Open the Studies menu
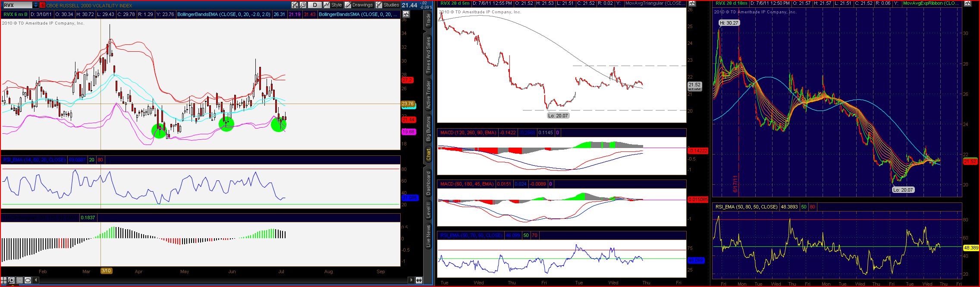 click(387, 5)
